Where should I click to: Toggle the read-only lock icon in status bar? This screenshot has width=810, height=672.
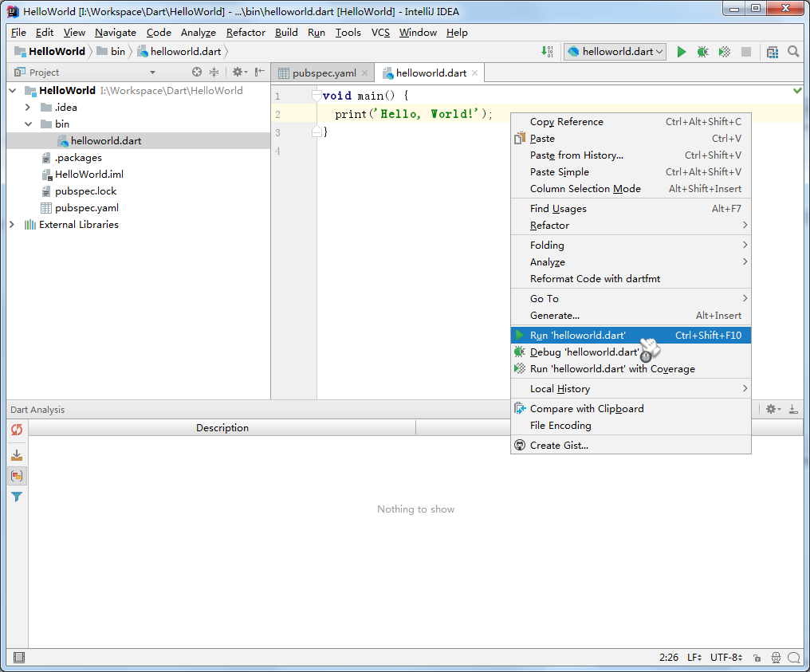(x=757, y=658)
